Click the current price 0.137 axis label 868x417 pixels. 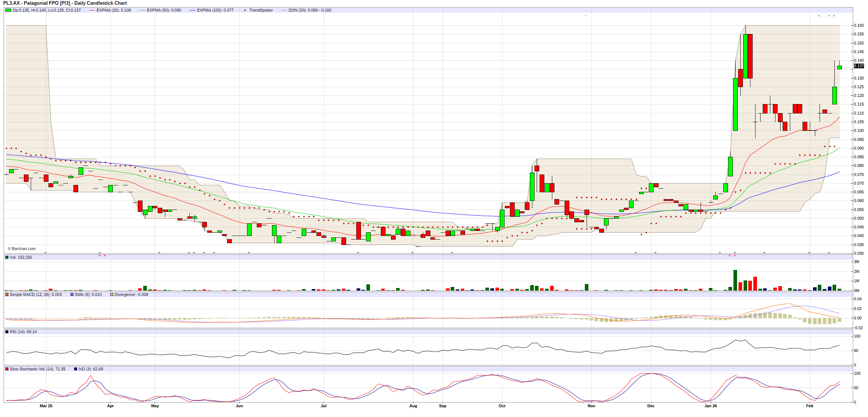point(859,66)
